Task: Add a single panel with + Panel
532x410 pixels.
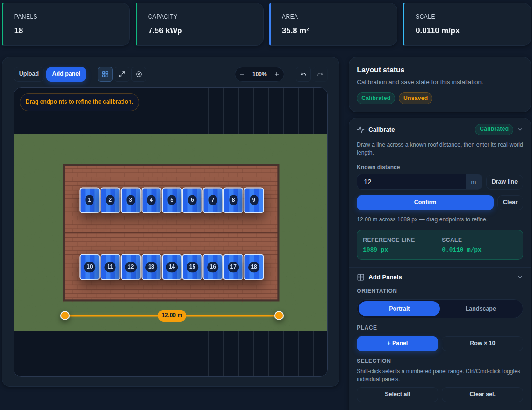Action: [x=397, y=343]
